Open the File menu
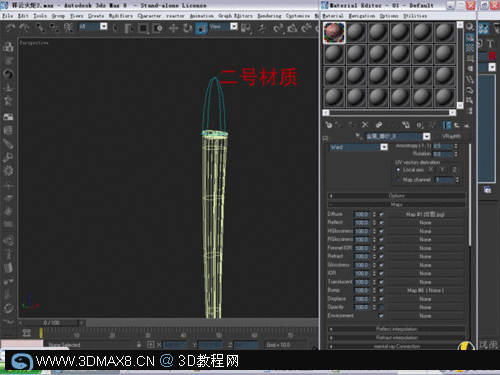 (7, 16)
